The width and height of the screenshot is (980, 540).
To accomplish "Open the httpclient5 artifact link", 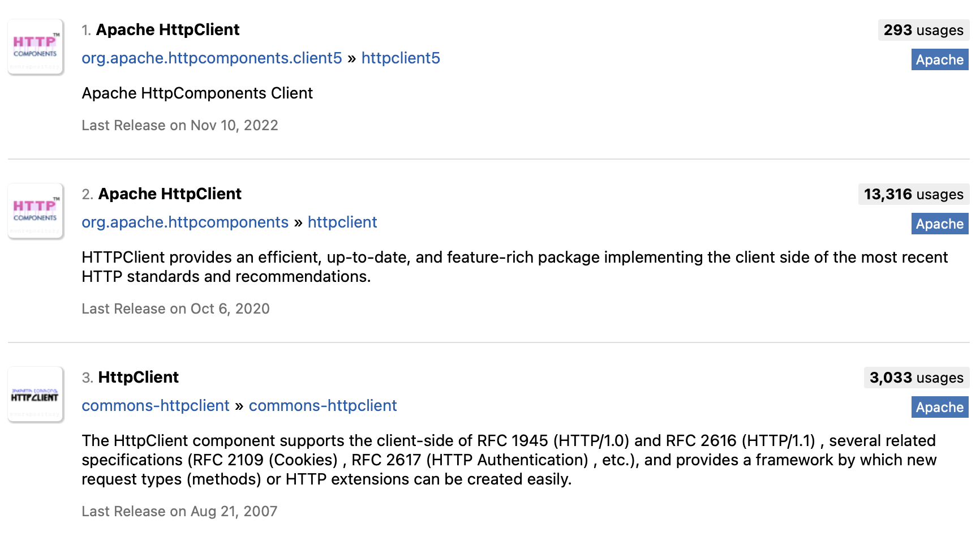I will (x=401, y=58).
